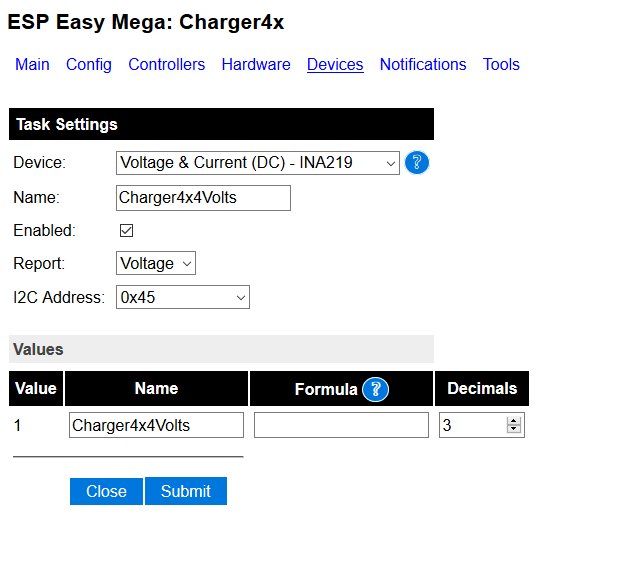The image size is (633, 567).
Task: Click the Close button
Action: click(106, 491)
